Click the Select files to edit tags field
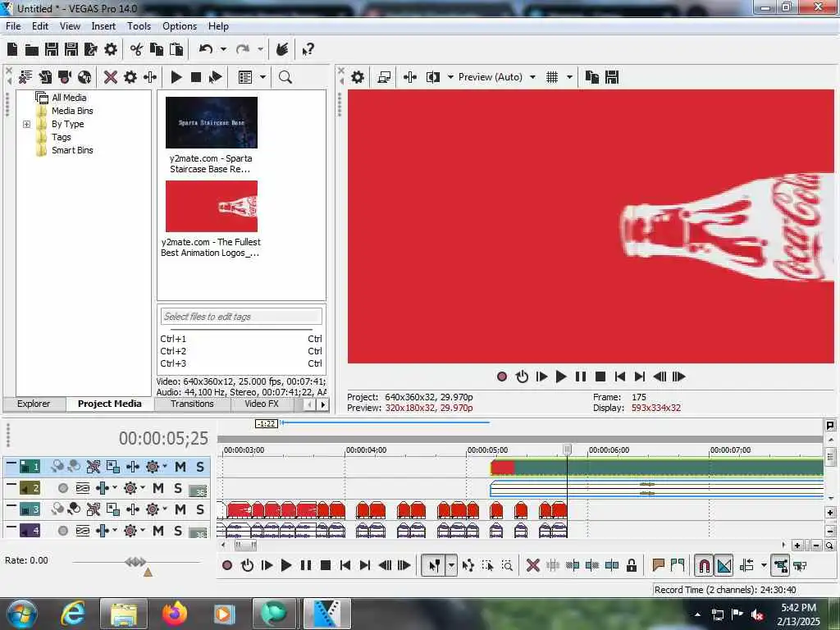This screenshot has width=840, height=630. point(241,317)
